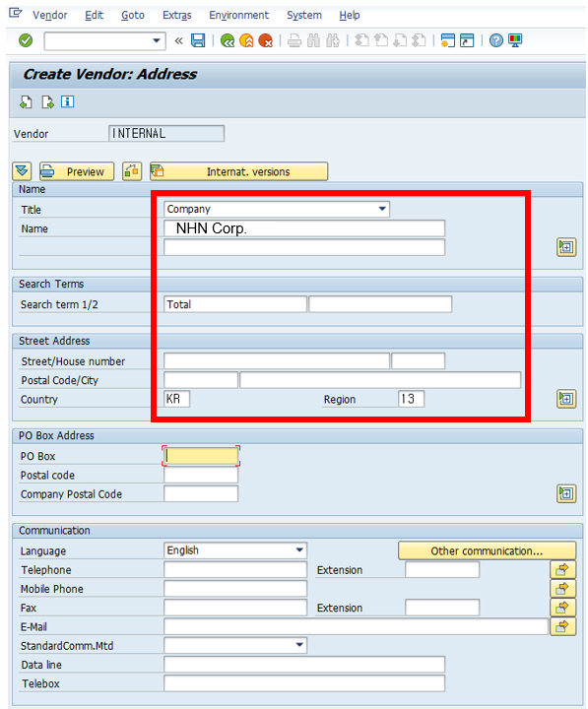Click the Vendor field showing INTERNAL
588x709 pixels.
[166, 133]
